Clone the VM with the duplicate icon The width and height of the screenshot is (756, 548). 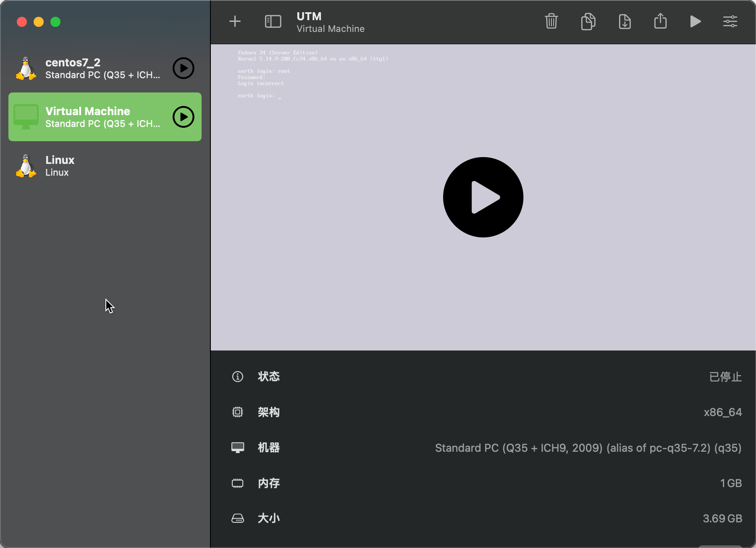tap(588, 21)
